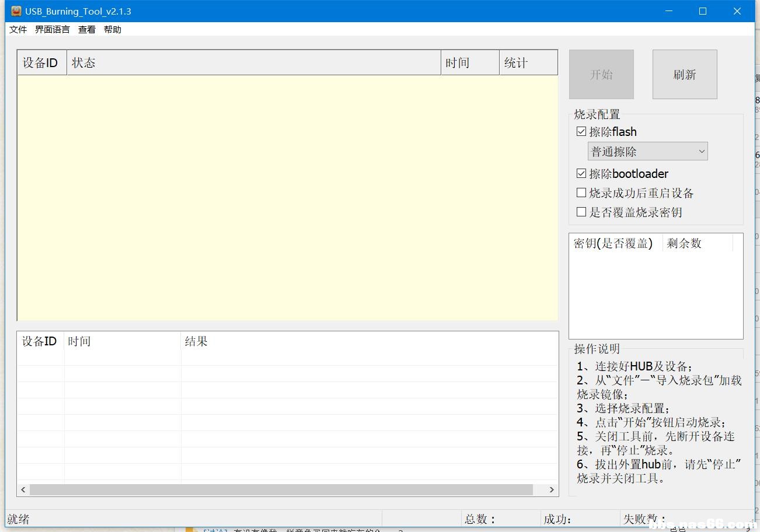Image resolution: width=760 pixels, height=532 pixels.
Task: Click the 设备ID column header
Action: tap(40, 62)
